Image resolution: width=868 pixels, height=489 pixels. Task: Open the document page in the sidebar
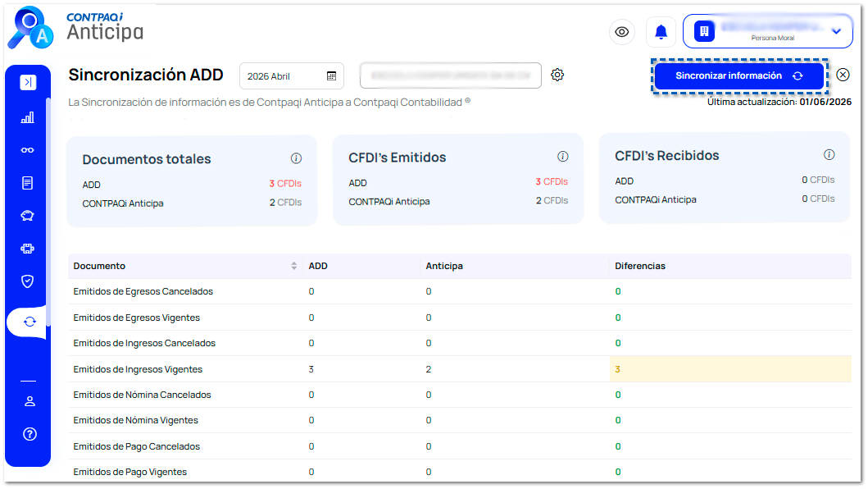click(x=28, y=183)
